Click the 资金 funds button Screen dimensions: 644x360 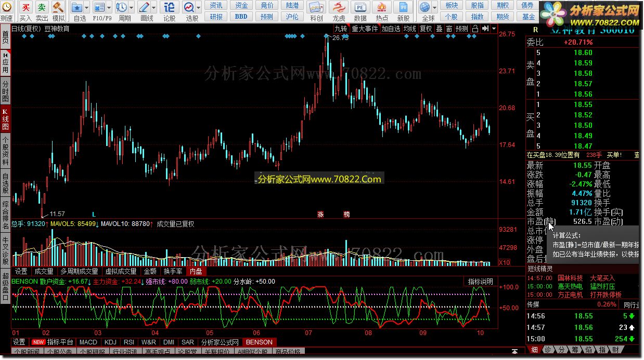click(x=241, y=5)
